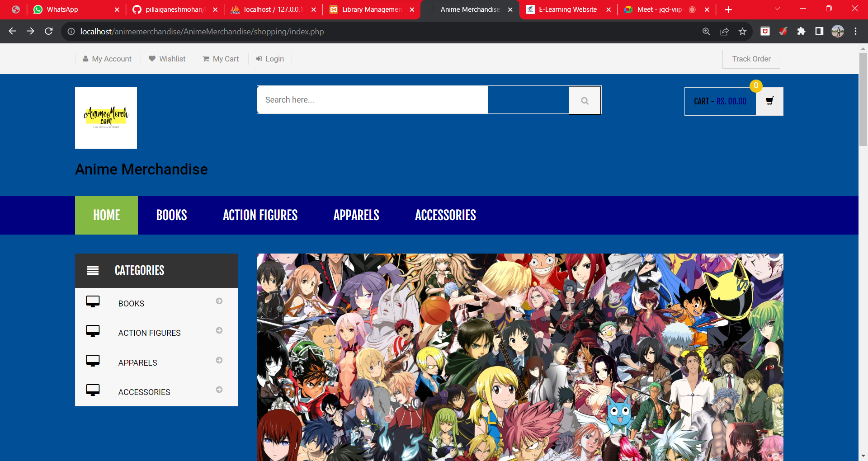Click the red checkmark extension icon

tap(783, 31)
